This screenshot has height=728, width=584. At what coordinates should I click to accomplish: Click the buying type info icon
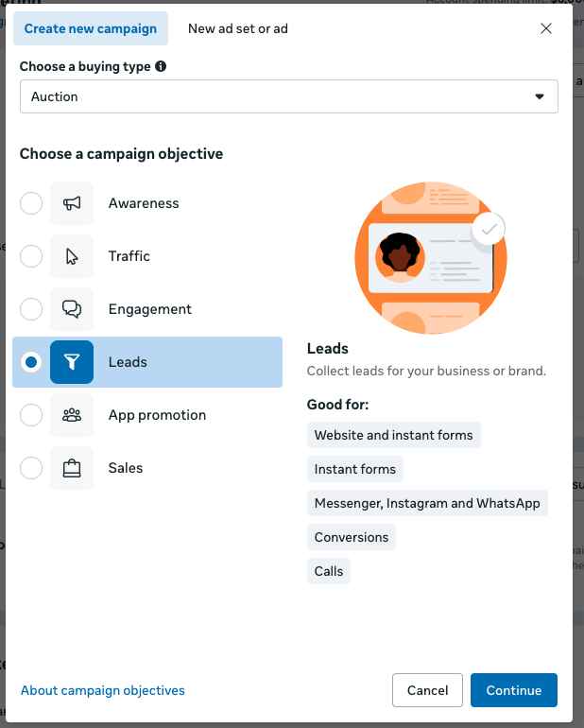pos(161,67)
